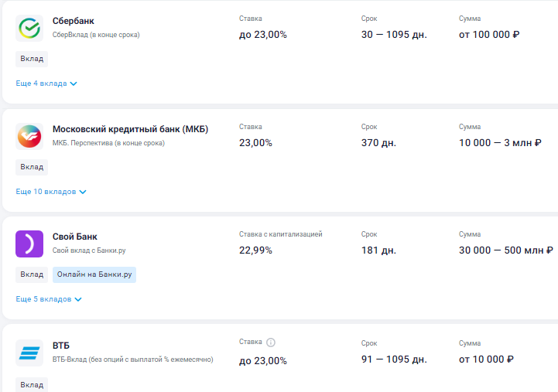The image size is (558, 392).
Task: Click the Sberbank green logo icon
Action: coord(29,28)
